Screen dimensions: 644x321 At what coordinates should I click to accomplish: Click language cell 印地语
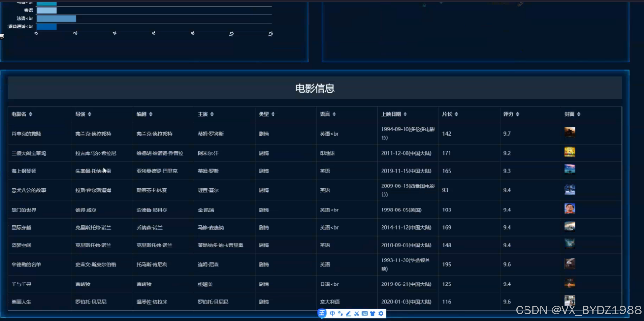click(x=327, y=153)
